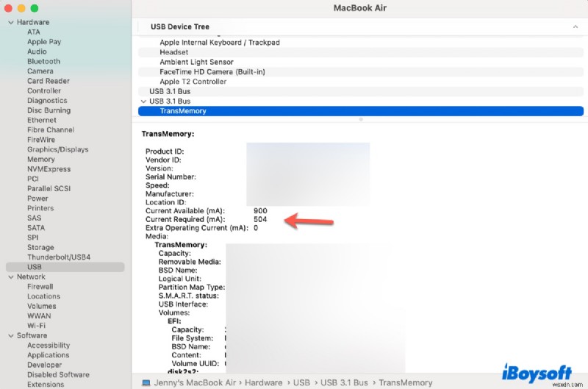The width and height of the screenshot is (588, 389).
Task: Select Graphics/Displays in sidebar
Action: coord(58,149)
